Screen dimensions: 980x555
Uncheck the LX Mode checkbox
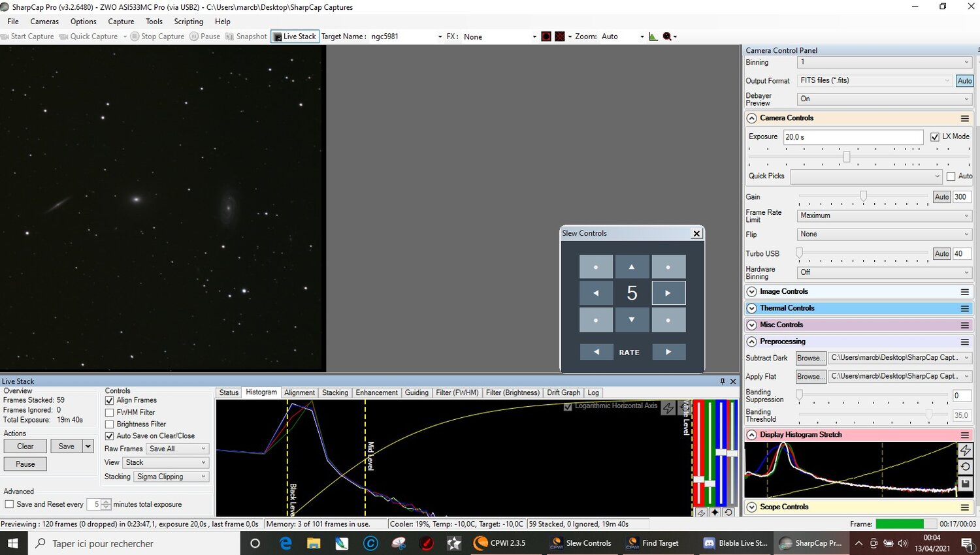(x=934, y=136)
